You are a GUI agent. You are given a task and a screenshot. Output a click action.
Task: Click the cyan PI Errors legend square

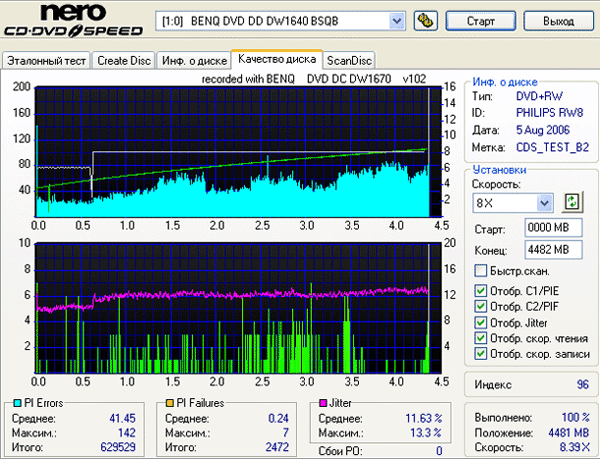[x=10, y=402]
